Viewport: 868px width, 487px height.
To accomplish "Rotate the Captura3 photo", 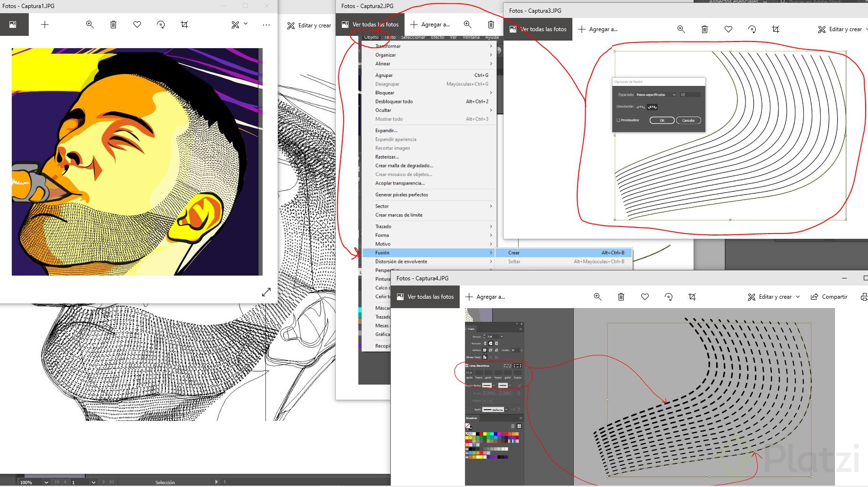I will 752,29.
